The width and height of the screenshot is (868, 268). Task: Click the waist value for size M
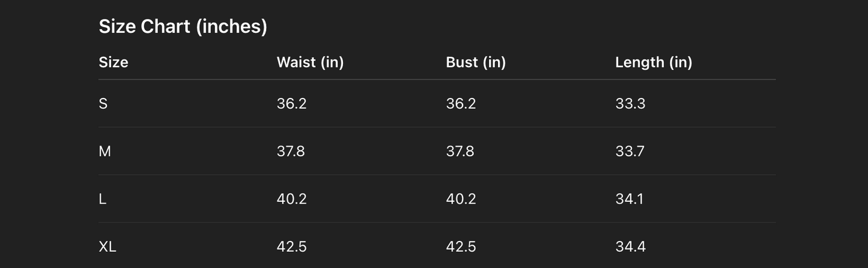point(291,151)
